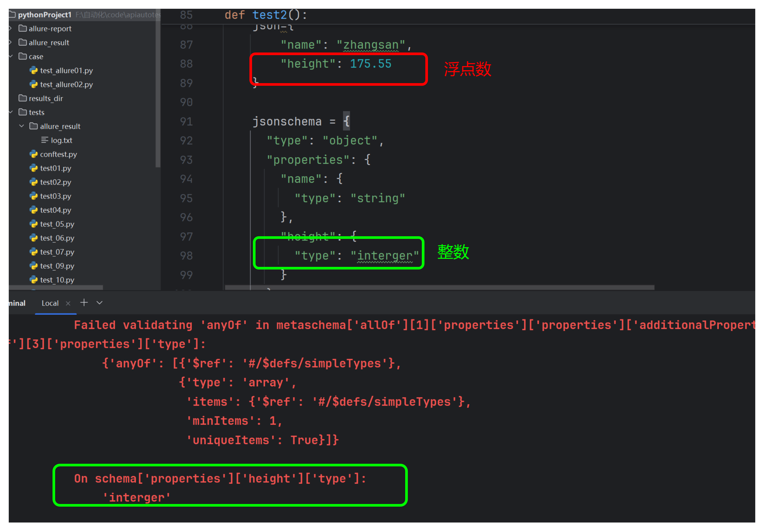Click the "properties" key on line 93
Viewport: 764px width, 532px height.
308,160
